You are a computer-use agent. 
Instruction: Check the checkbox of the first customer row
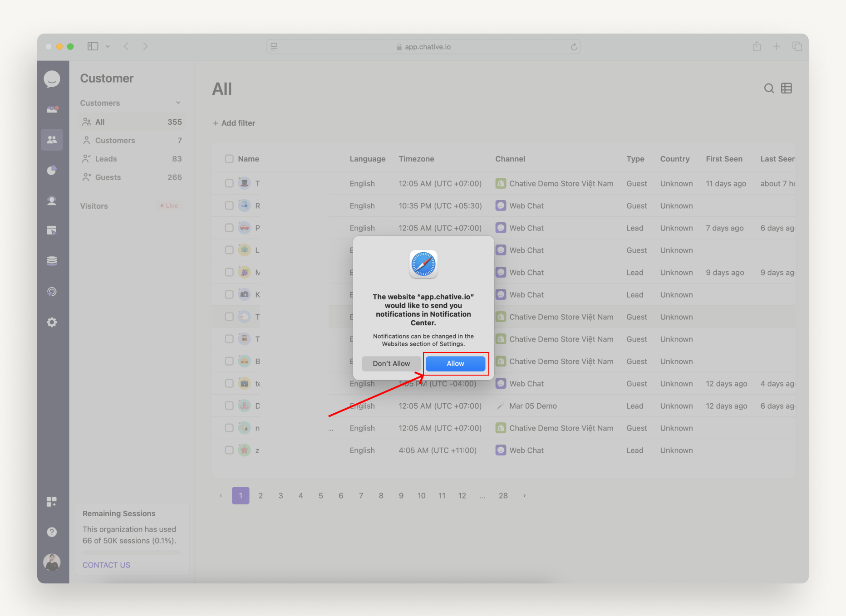[x=229, y=183]
